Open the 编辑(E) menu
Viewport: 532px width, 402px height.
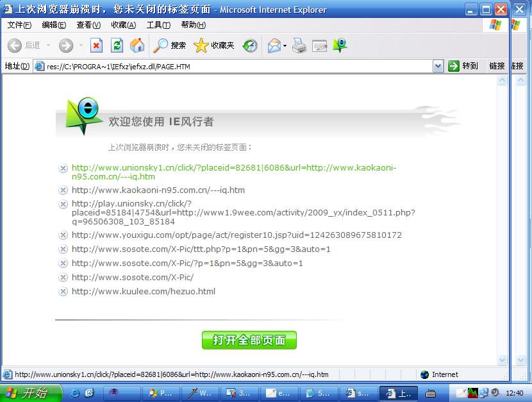pyautogui.click(x=54, y=25)
